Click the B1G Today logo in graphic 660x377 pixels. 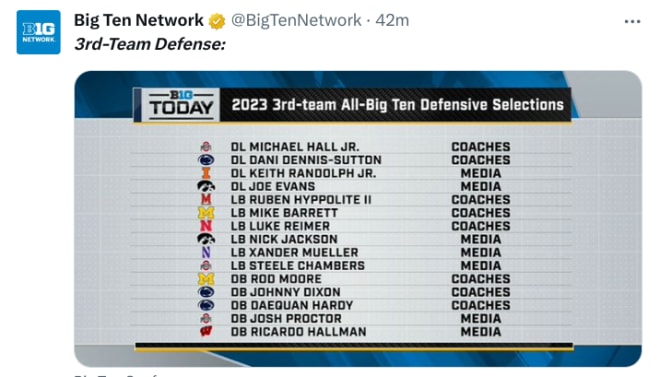[181, 105]
